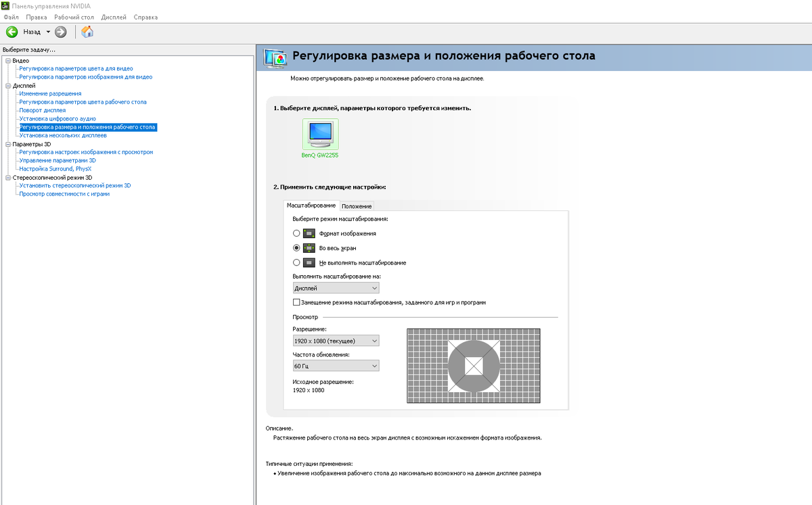The width and height of the screenshot is (812, 505).
Task: Select the 'Формат изображения' radio button
Action: pyautogui.click(x=296, y=233)
